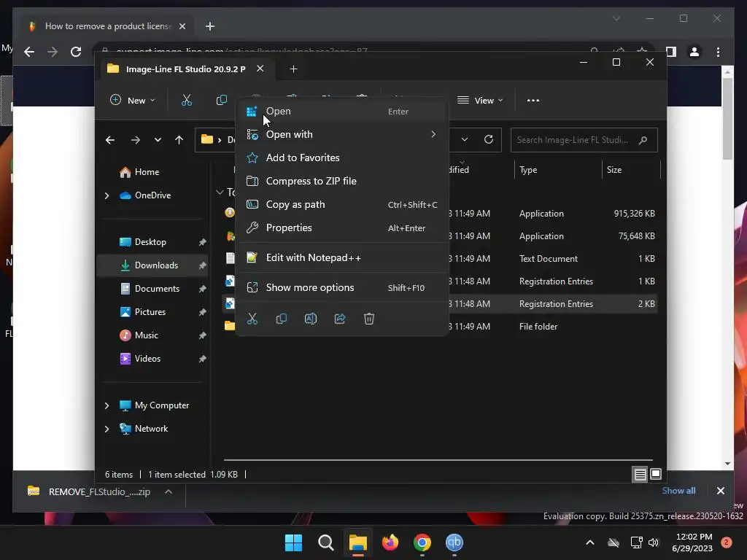This screenshot has height=560, width=747.
Task: Open volume control in system tray
Action: [x=654, y=542]
